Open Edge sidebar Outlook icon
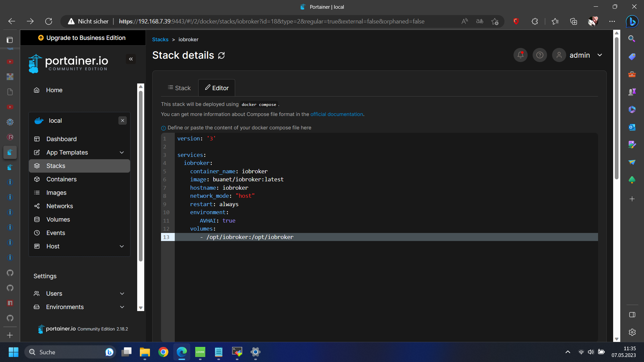This screenshot has height=362, width=644. pyautogui.click(x=632, y=127)
